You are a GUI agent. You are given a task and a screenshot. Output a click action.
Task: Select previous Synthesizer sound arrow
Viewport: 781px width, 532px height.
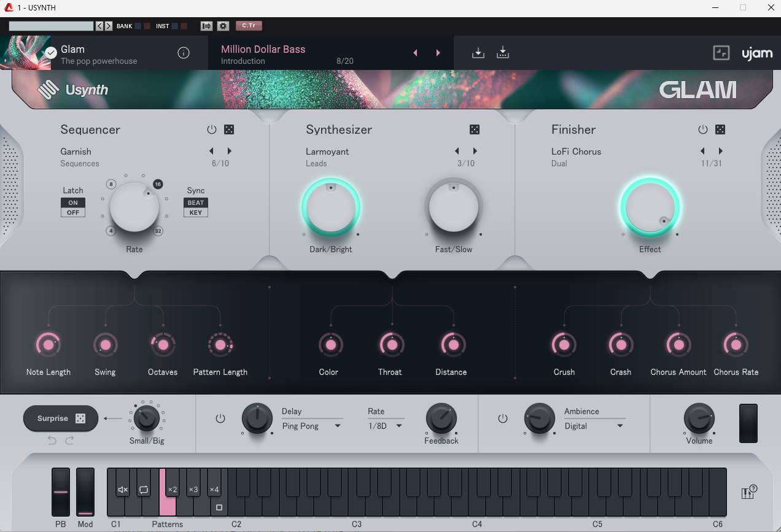click(457, 151)
